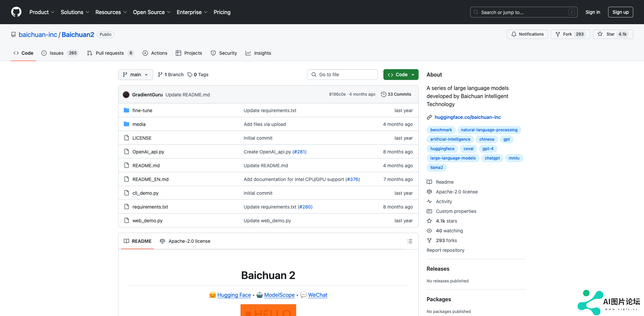Click the baichuan-inc owner link
Viewport: 644px width, 316px height.
[x=38, y=35]
